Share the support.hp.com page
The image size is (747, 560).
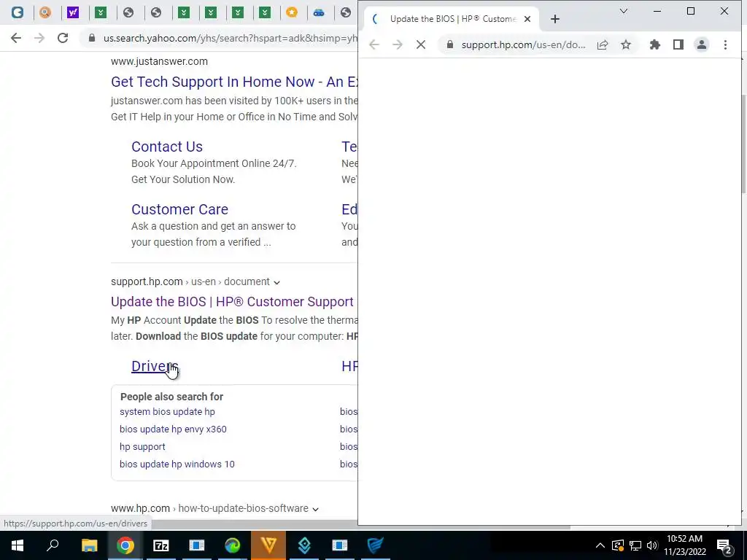click(x=603, y=44)
